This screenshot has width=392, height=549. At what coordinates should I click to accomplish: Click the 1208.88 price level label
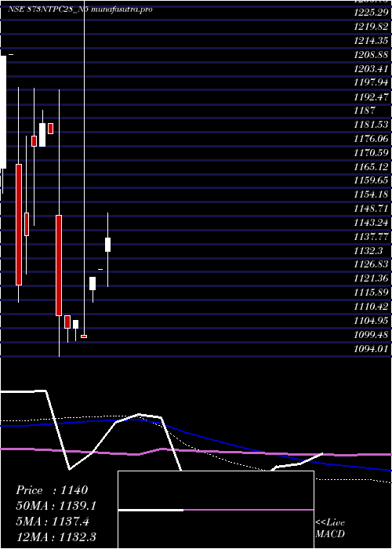pyautogui.click(x=371, y=55)
